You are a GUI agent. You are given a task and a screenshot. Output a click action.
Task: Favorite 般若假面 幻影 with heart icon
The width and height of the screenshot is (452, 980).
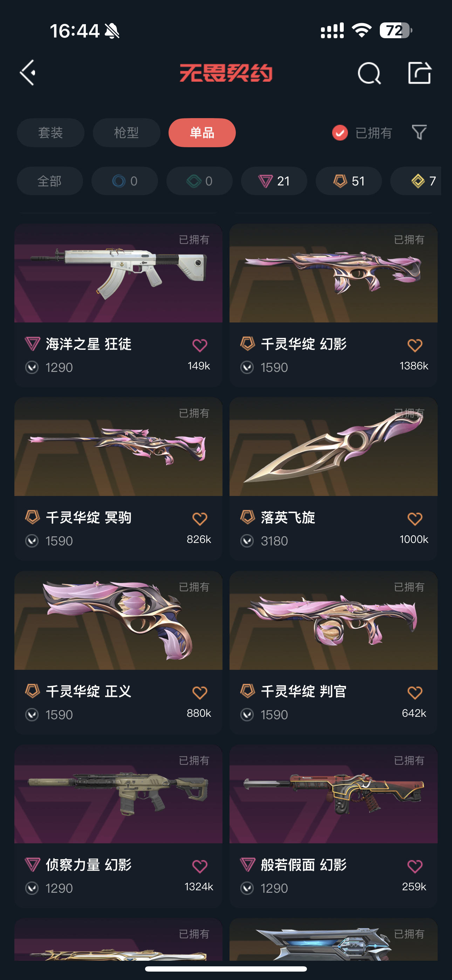(x=415, y=866)
